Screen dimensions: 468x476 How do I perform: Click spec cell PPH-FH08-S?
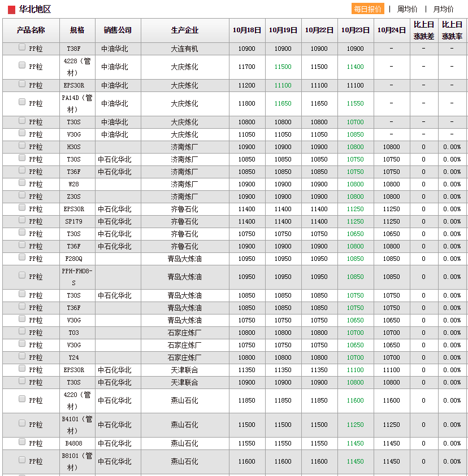[x=77, y=277]
